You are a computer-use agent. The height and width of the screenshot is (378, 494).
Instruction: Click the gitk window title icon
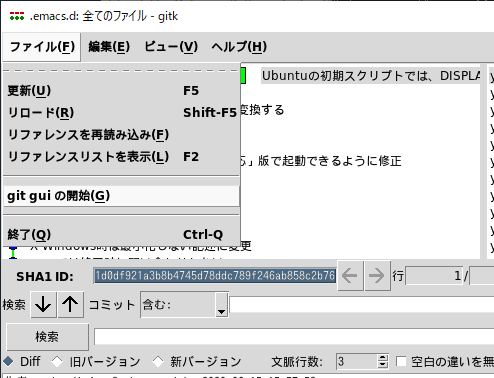17,16
